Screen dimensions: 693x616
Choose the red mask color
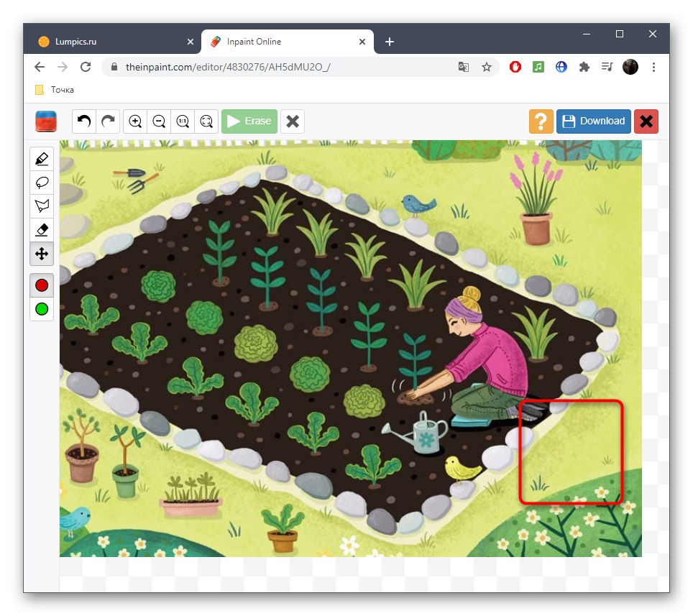[42, 285]
